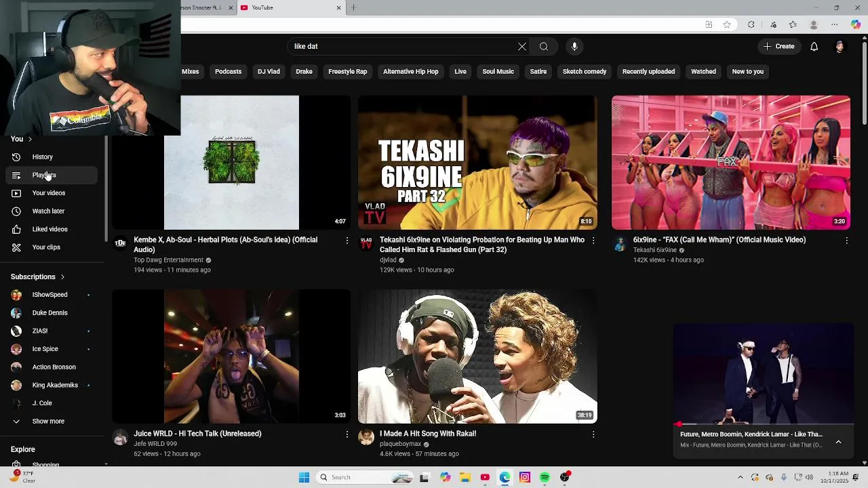Open the Duke Dennis subscription
868x488 pixels.
point(52,313)
